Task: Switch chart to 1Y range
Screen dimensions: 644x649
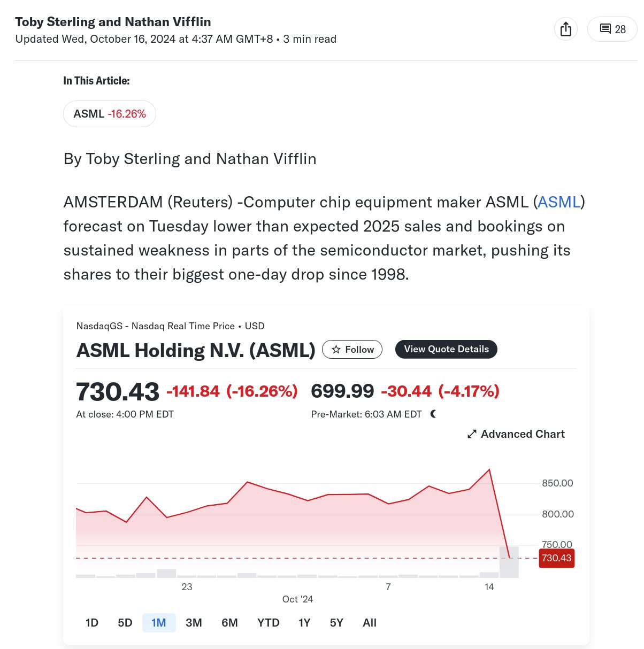Action: click(304, 623)
